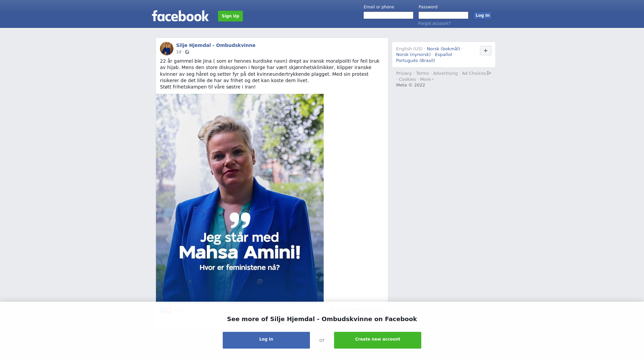This screenshot has height=362, width=644.
Task: Open the post's Mahsa Amini photo
Action: click(240, 198)
